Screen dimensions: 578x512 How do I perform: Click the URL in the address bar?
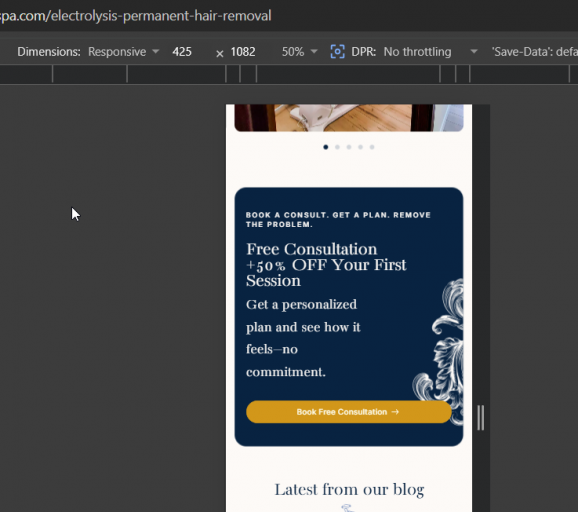click(x=136, y=16)
